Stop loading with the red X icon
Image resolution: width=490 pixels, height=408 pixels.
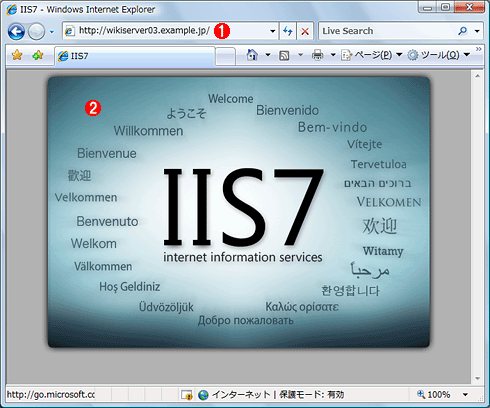(305, 31)
